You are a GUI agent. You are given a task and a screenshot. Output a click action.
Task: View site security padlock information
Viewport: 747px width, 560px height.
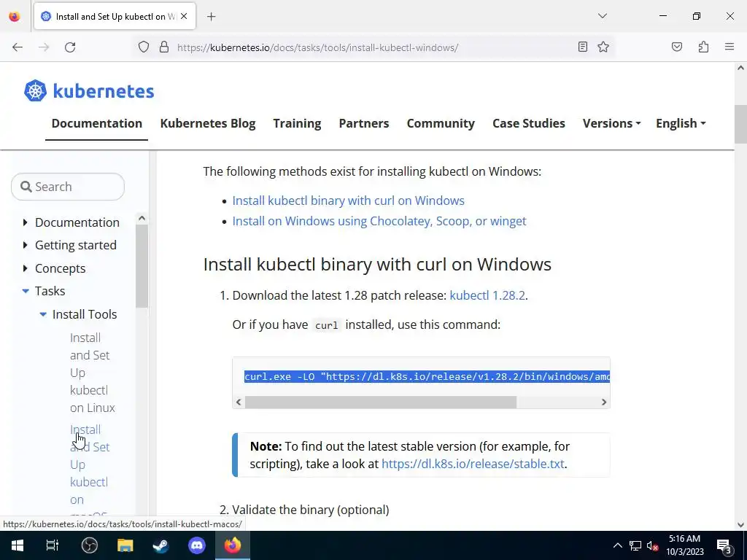coord(164,47)
